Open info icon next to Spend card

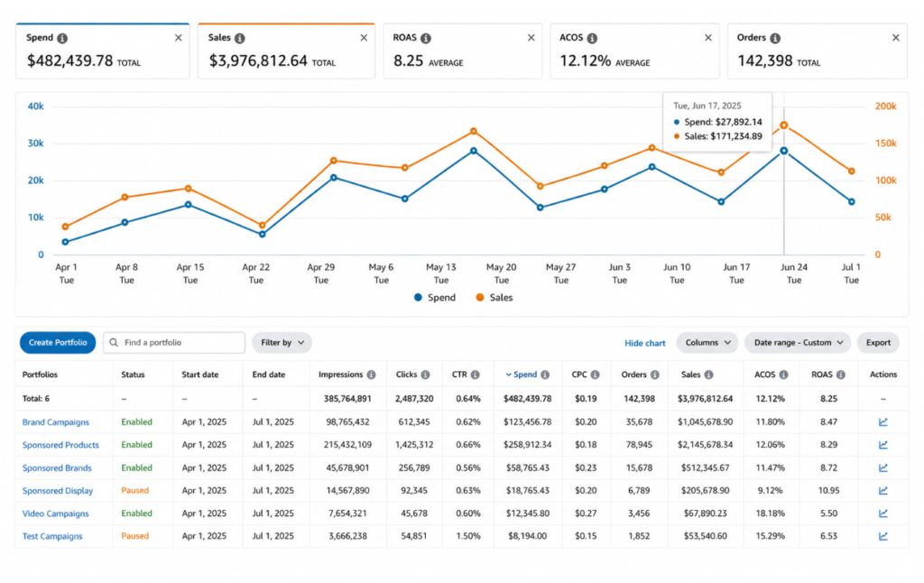click(62, 38)
